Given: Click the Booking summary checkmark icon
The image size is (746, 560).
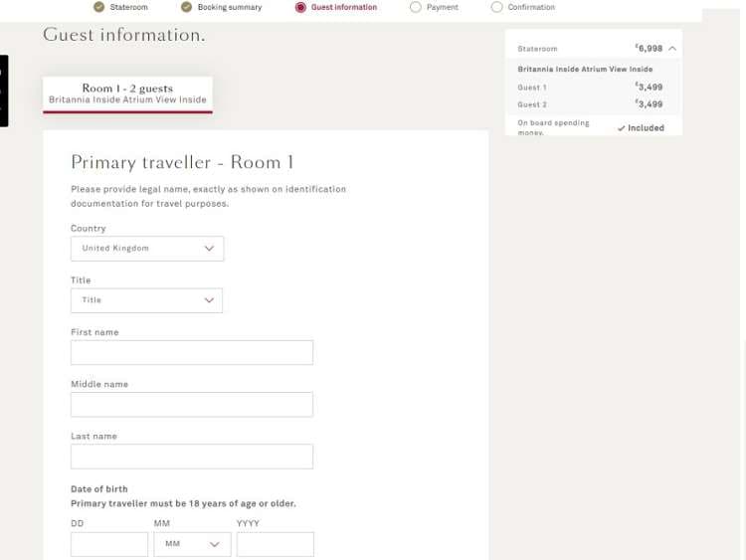Looking at the screenshot, I should (x=186, y=7).
